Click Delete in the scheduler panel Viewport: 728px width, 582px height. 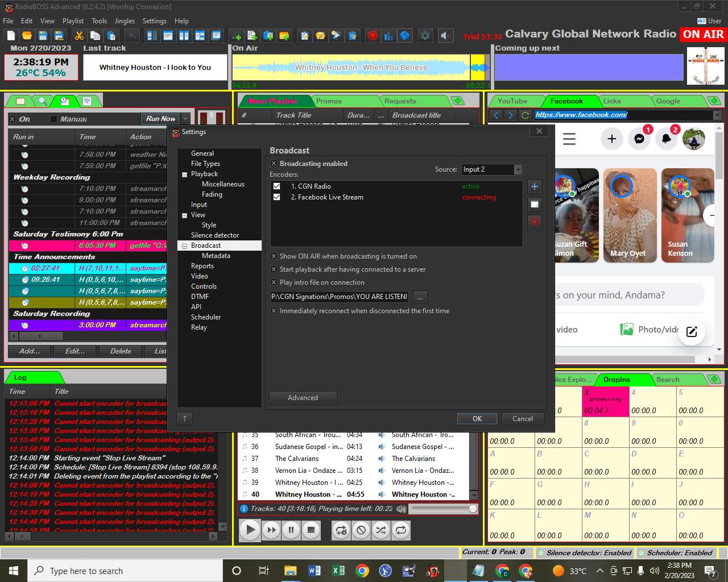[121, 351]
